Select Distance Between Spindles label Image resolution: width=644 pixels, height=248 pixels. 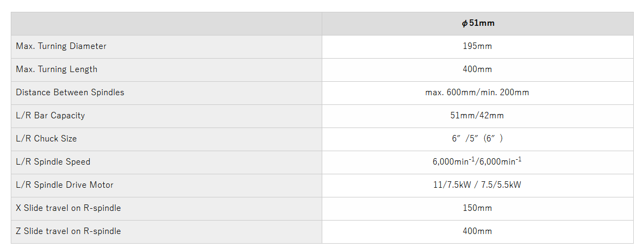pos(70,93)
